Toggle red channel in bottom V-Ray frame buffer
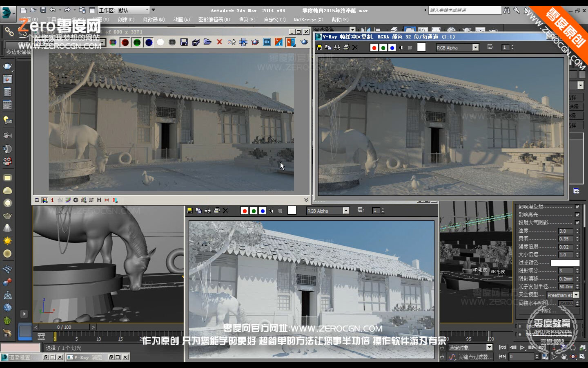This screenshot has width=588, height=368. 245,211
